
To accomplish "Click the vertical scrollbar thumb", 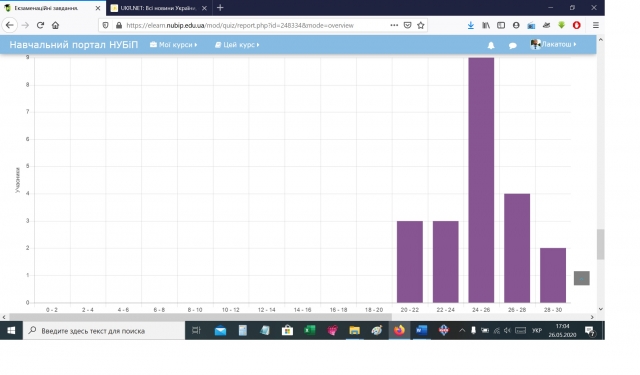I will (600, 244).
